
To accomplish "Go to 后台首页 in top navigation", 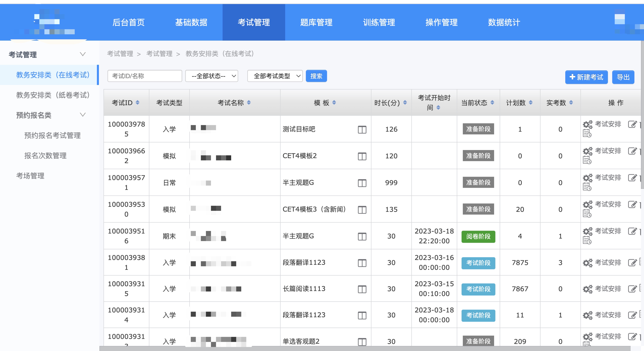I will click(x=128, y=22).
